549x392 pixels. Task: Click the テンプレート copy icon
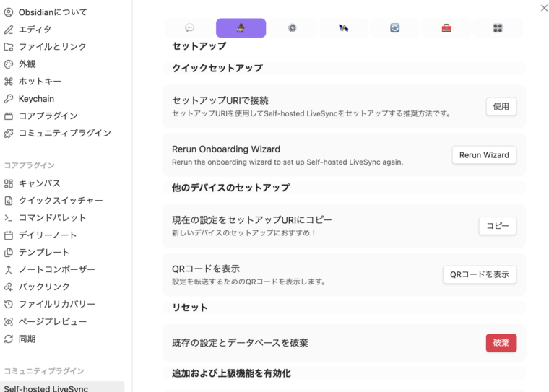tap(9, 253)
